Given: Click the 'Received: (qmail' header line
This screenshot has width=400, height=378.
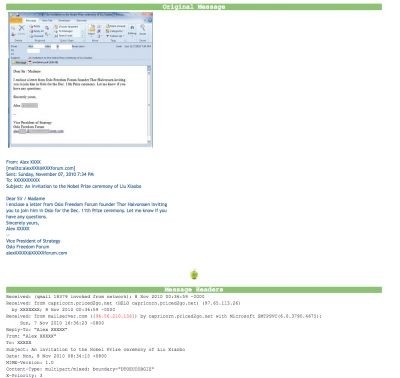Looking at the screenshot, I should (105, 296).
